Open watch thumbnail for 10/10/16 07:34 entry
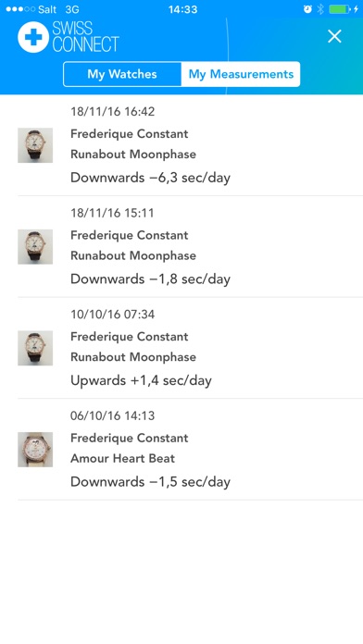This screenshot has height=644, width=363. coord(35,348)
